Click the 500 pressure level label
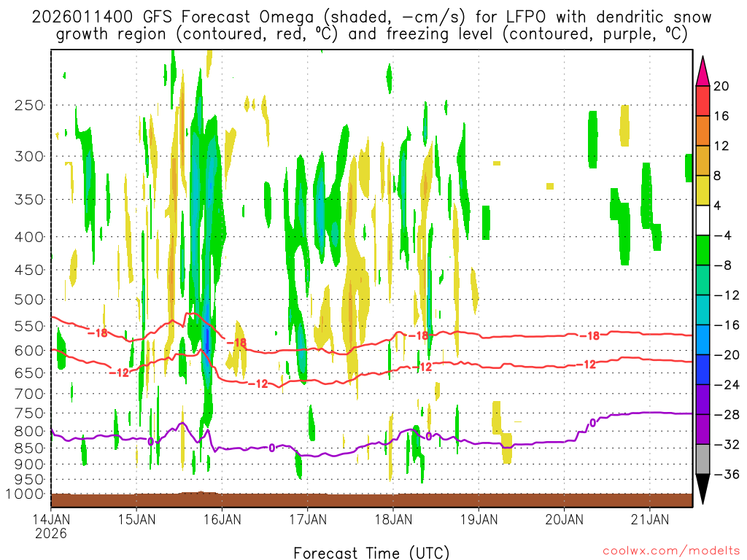This screenshot has width=747, height=560. pyautogui.click(x=29, y=300)
